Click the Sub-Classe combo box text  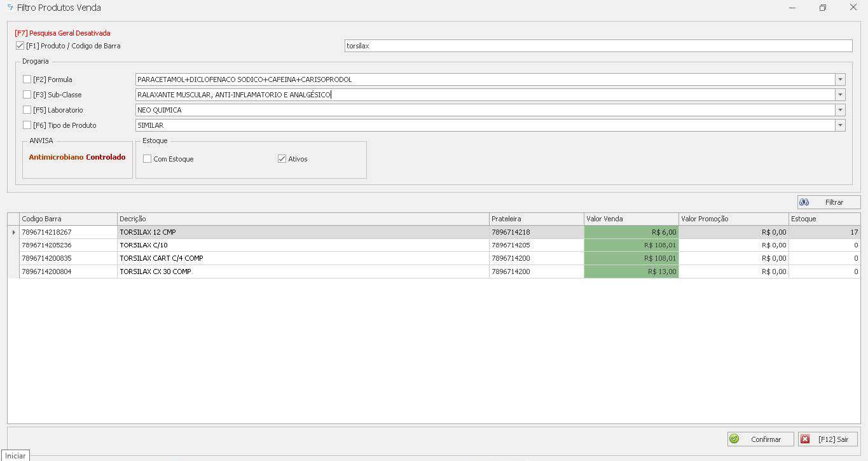[x=485, y=95]
